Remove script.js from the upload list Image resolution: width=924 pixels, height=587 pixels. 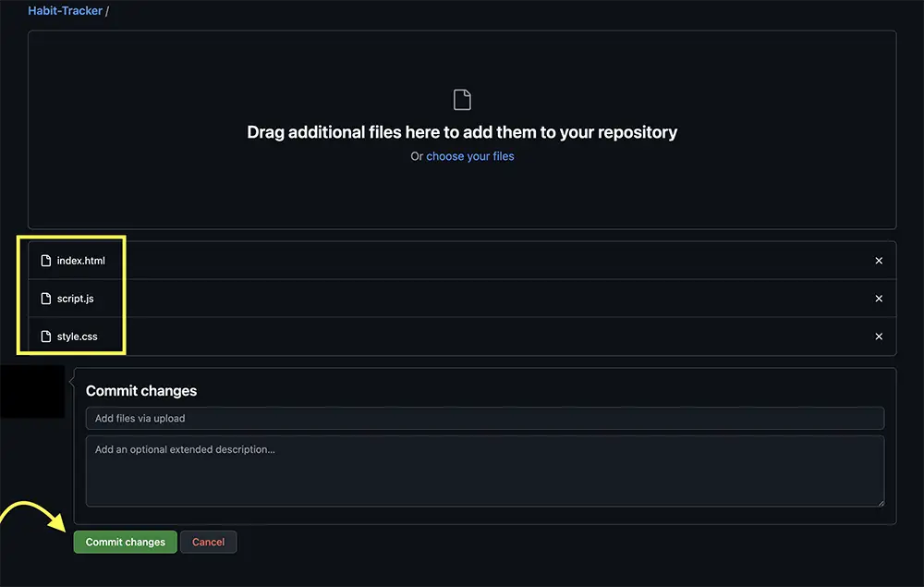coord(879,299)
